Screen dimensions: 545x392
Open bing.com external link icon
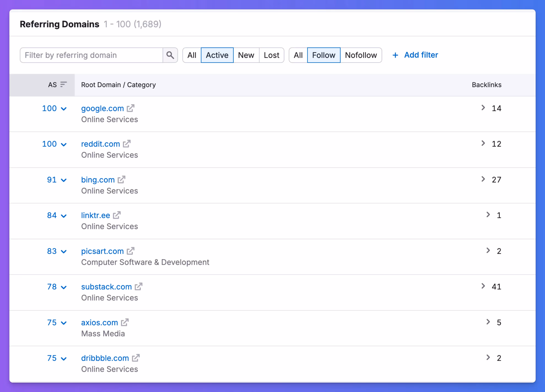pos(121,180)
